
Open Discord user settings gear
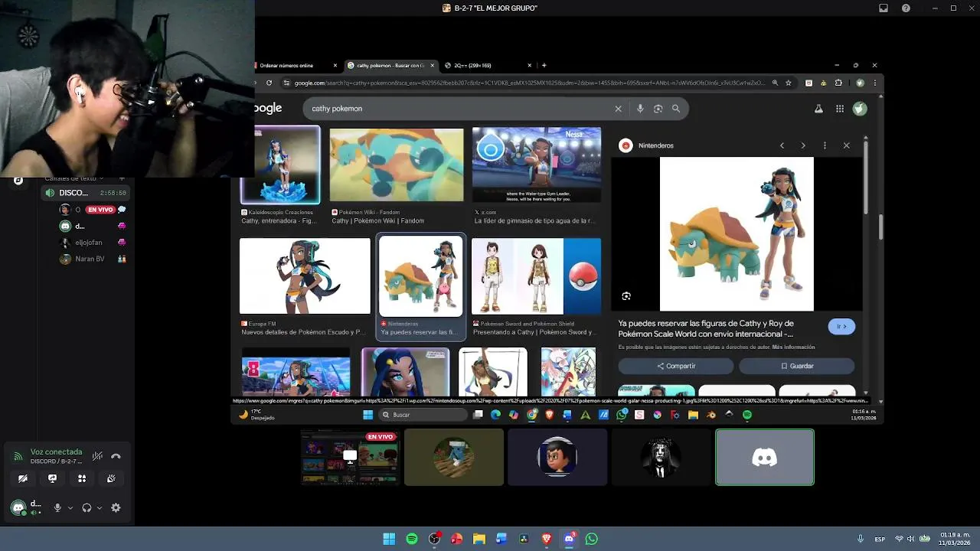tap(116, 507)
